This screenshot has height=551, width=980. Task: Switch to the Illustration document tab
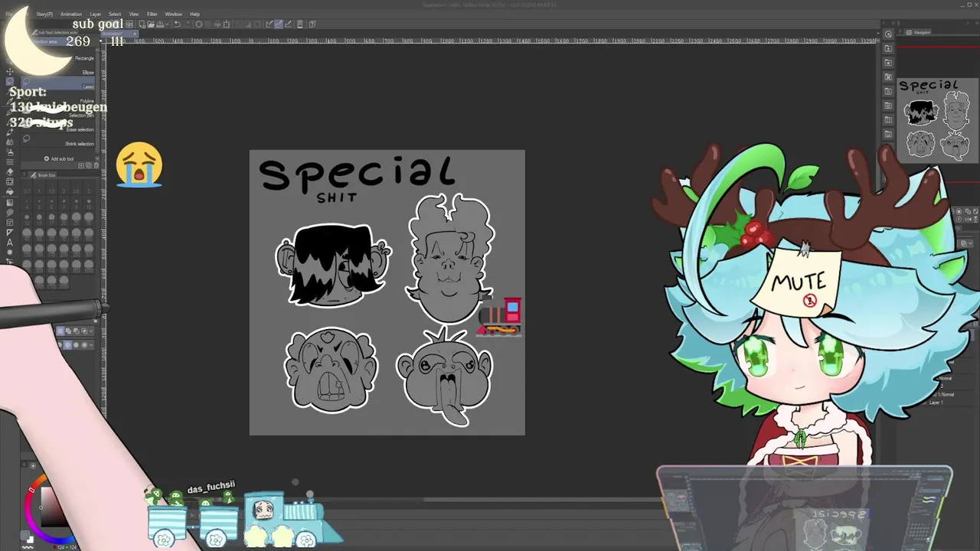coord(119,34)
